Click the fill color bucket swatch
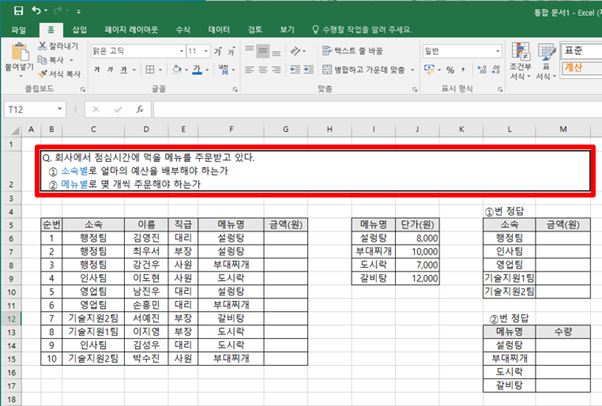The width and height of the screenshot is (602, 406). tap(177, 70)
